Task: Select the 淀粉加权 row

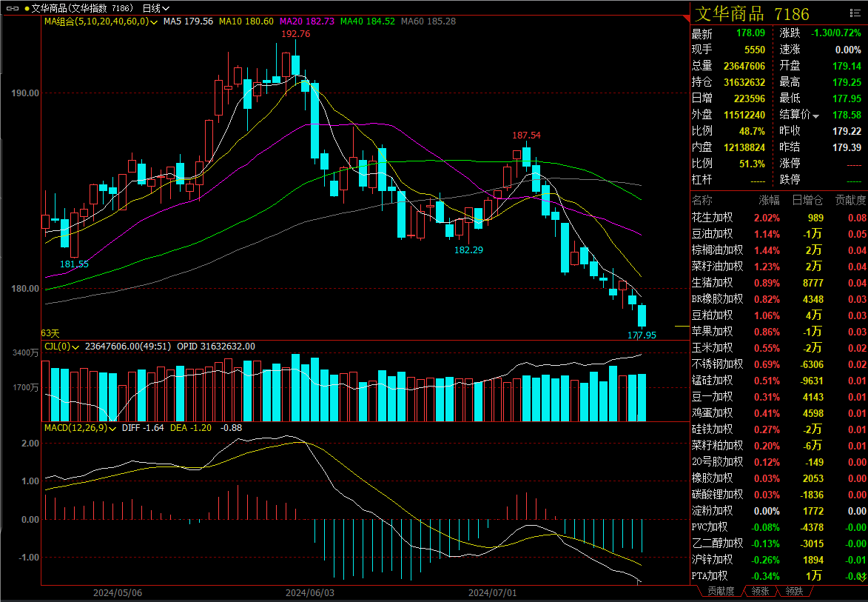Action: point(779,511)
